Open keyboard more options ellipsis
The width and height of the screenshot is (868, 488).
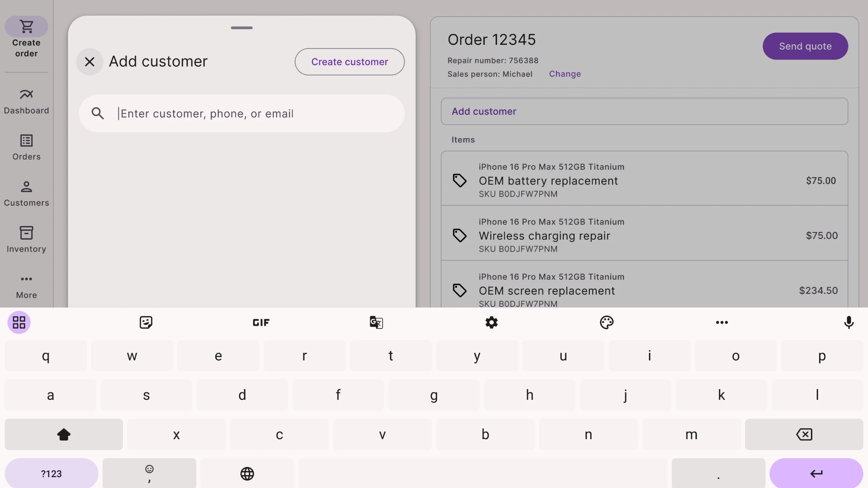[722, 322]
